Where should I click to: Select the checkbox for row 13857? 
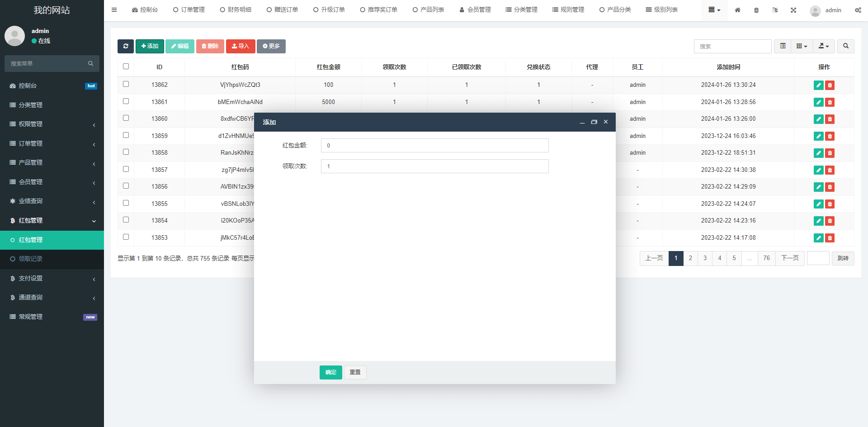coord(126,169)
